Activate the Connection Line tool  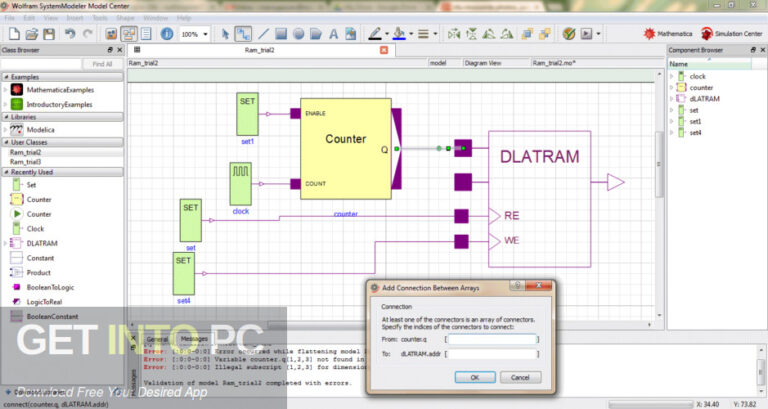243,34
